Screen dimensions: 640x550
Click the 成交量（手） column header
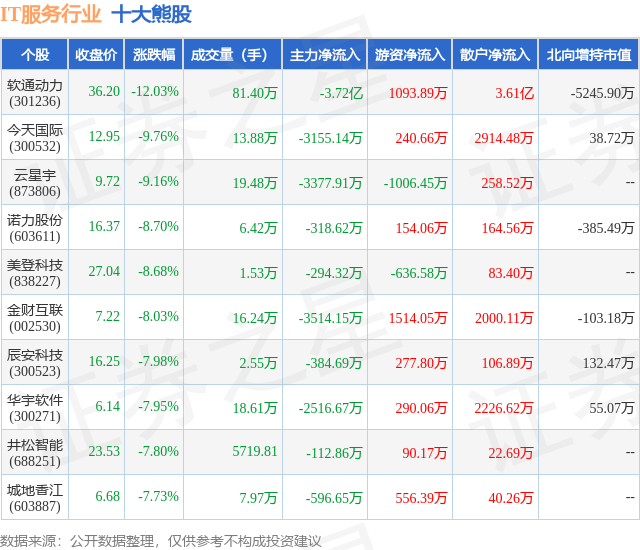tap(233, 55)
